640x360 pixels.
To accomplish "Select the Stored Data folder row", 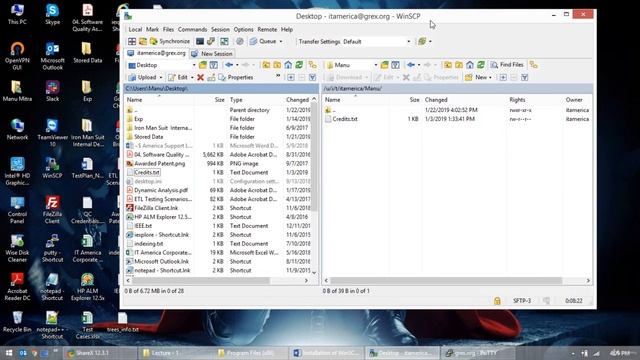I will click(x=149, y=137).
